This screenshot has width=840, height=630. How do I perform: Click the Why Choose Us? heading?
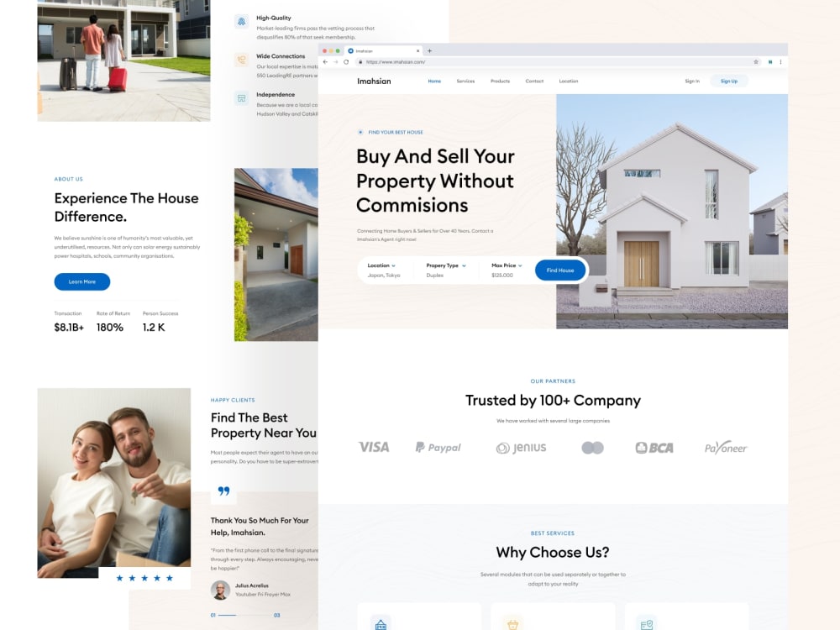pyautogui.click(x=553, y=553)
